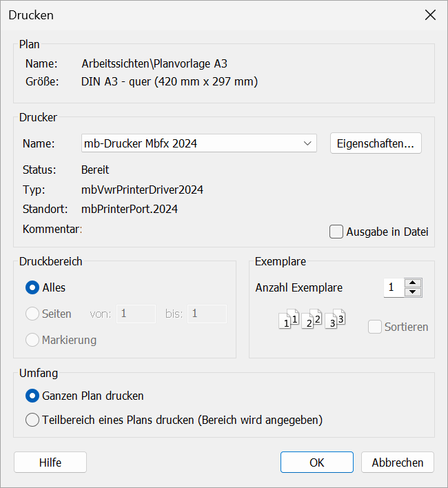The width and height of the screenshot is (448, 488).
Task: Click the Anzahl Exemplare number field
Action: coord(394,287)
